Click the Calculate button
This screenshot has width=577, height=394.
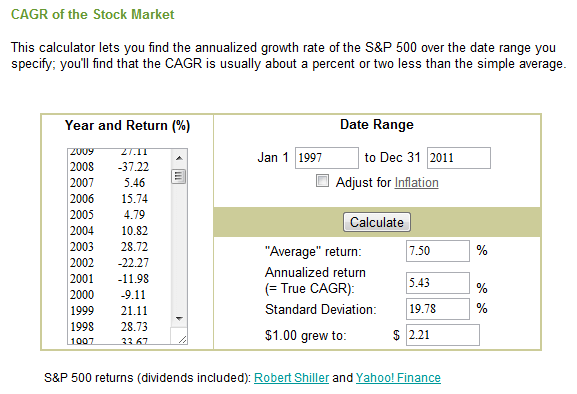377,222
